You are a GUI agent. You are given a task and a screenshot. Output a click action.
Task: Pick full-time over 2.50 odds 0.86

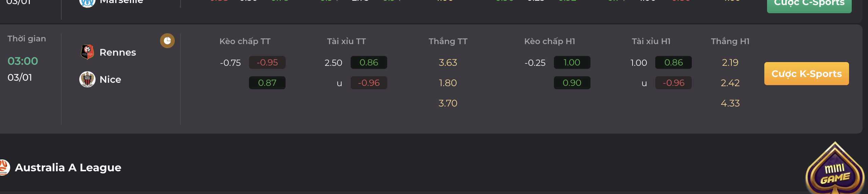(369, 62)
